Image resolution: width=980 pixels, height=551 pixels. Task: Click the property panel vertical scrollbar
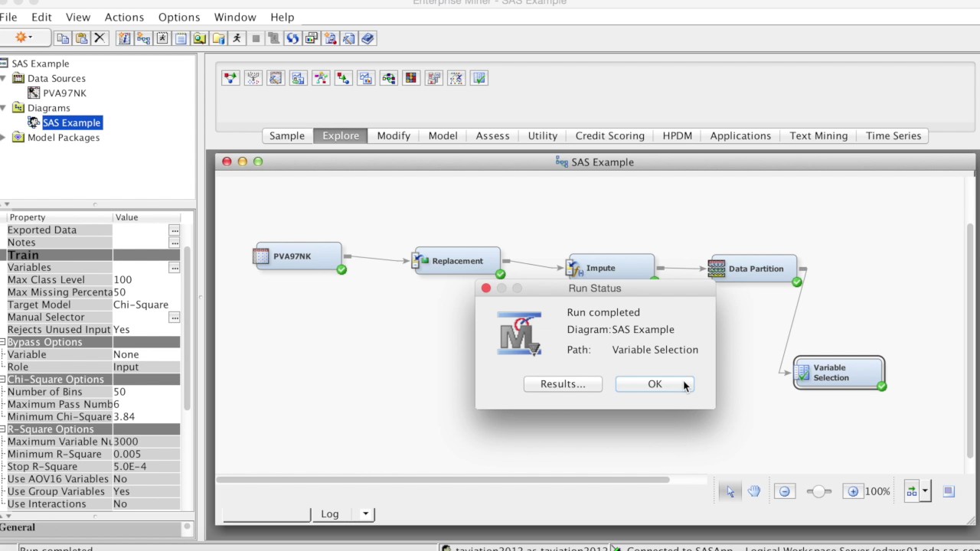pos(187,329)
